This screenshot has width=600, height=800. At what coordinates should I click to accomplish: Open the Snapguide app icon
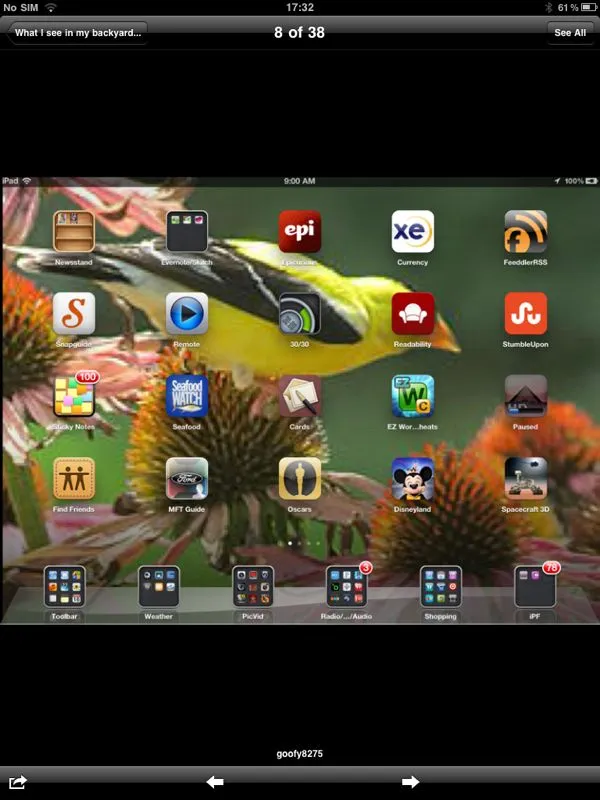[74, 314]
